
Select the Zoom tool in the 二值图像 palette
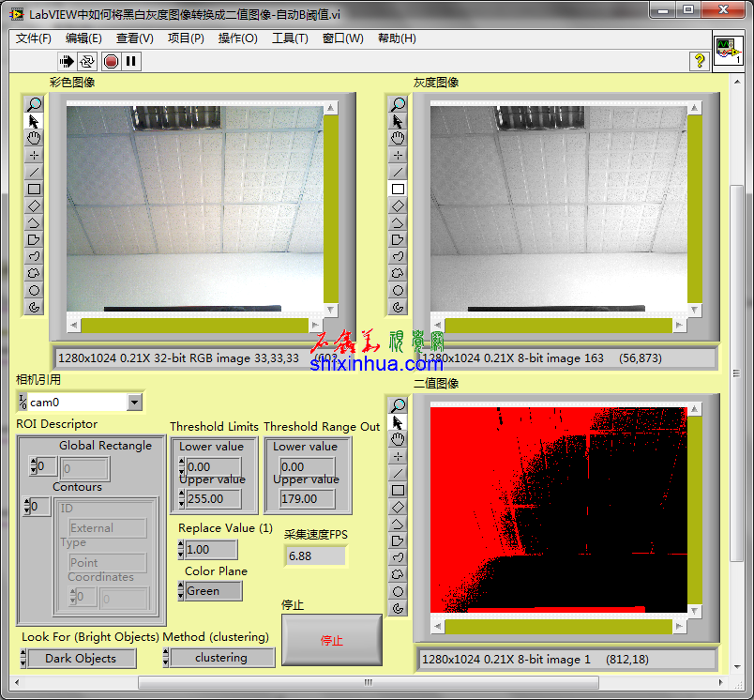(398, 405)
